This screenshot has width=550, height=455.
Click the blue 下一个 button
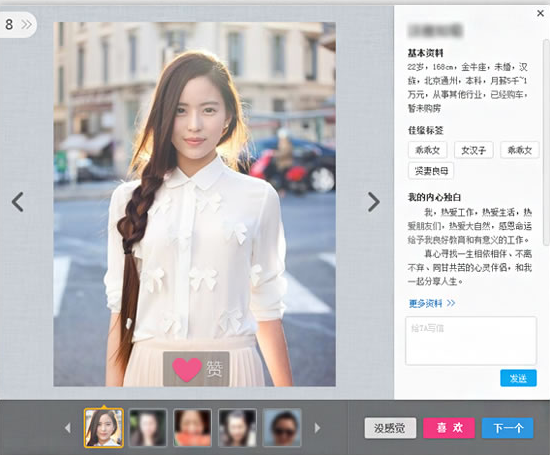click(508, 428)
